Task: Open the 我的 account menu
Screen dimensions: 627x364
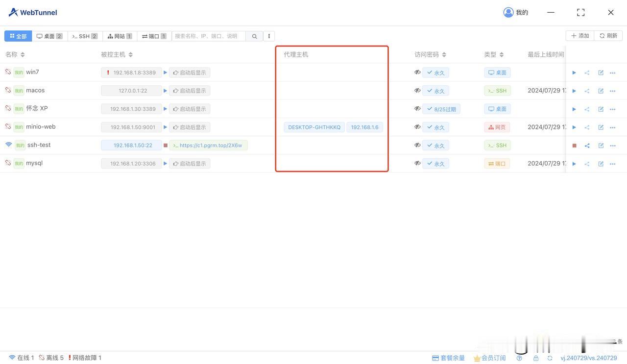Action: tap(516, 12)
